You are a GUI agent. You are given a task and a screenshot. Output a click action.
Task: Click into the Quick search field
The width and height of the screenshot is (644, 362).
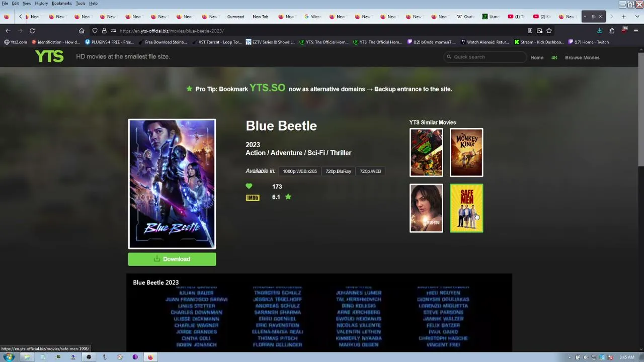tap(485, 57)
